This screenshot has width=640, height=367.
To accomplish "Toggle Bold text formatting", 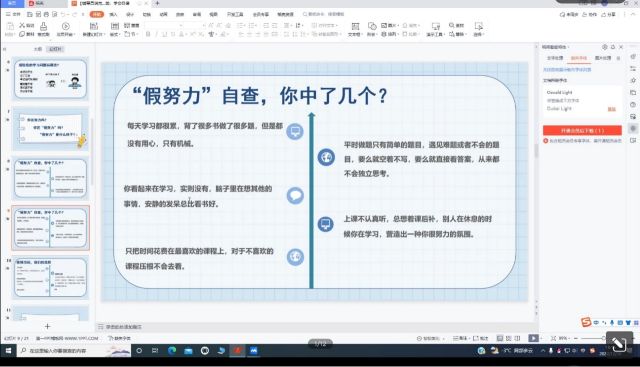I will pos(148,34).
